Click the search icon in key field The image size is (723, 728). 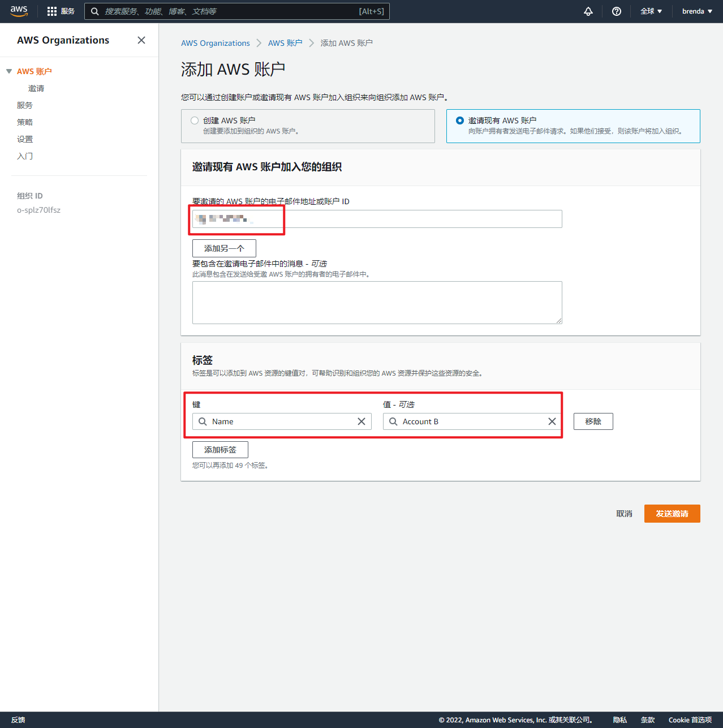click(203, 421)
